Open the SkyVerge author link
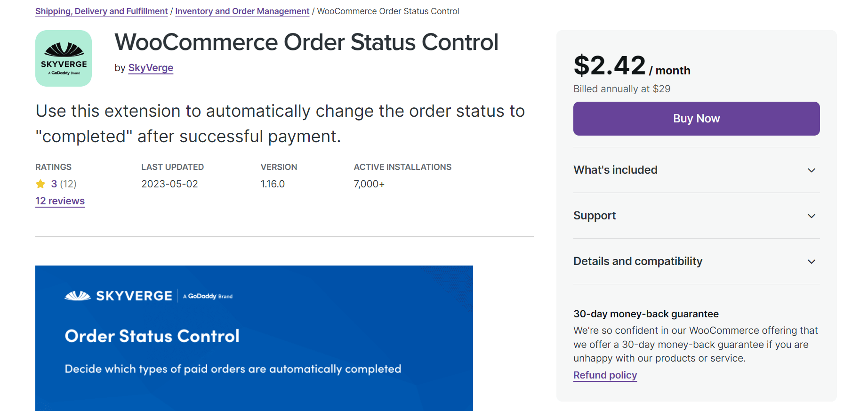Screen dimensions: 868x411 [x=151, y=68]
